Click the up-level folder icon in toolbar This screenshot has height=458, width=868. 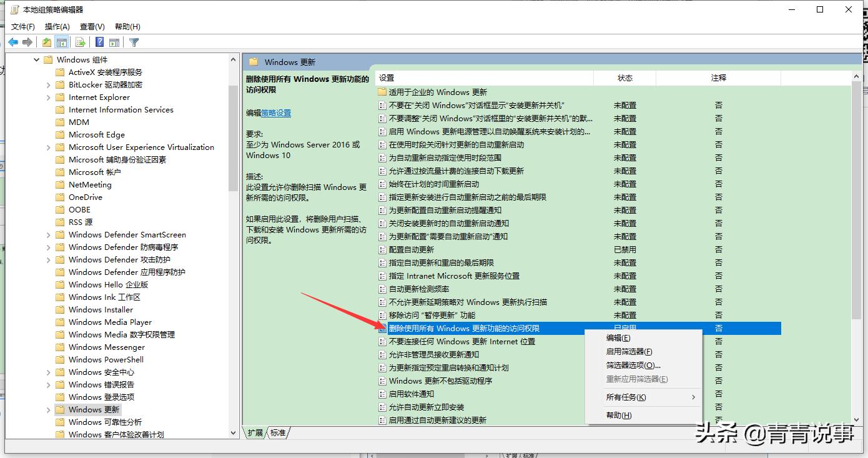[x=46, y=42]
